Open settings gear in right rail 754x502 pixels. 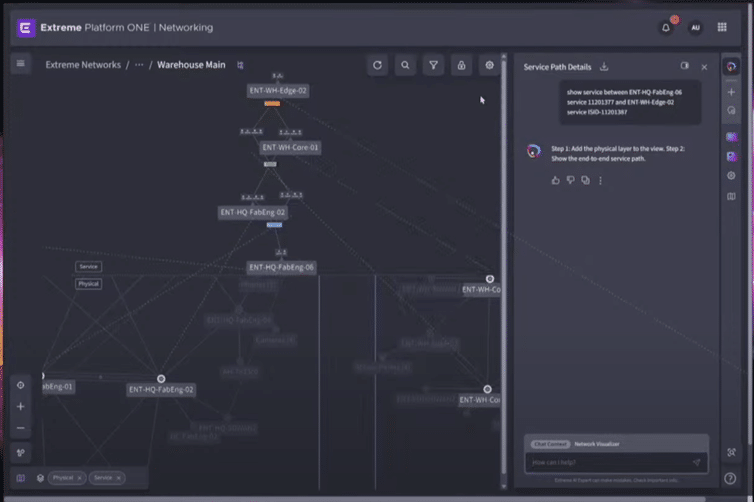pos(731,176)
